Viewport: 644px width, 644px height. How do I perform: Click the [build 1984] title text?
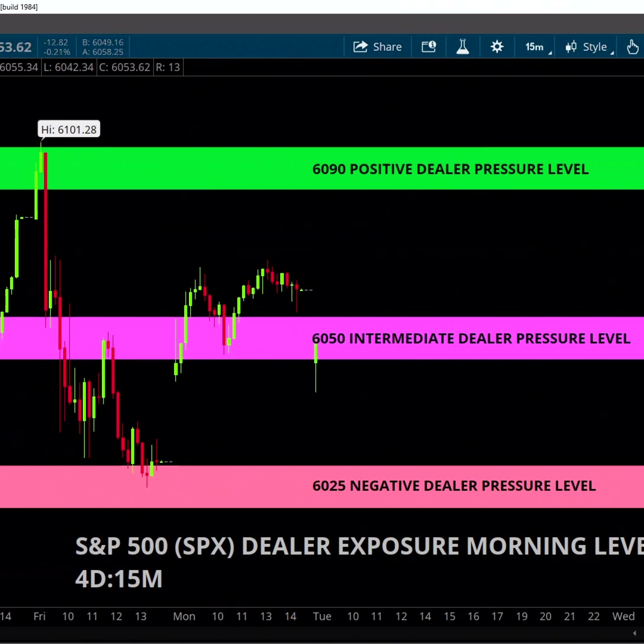pyautogui.click(x=19, y=7)
